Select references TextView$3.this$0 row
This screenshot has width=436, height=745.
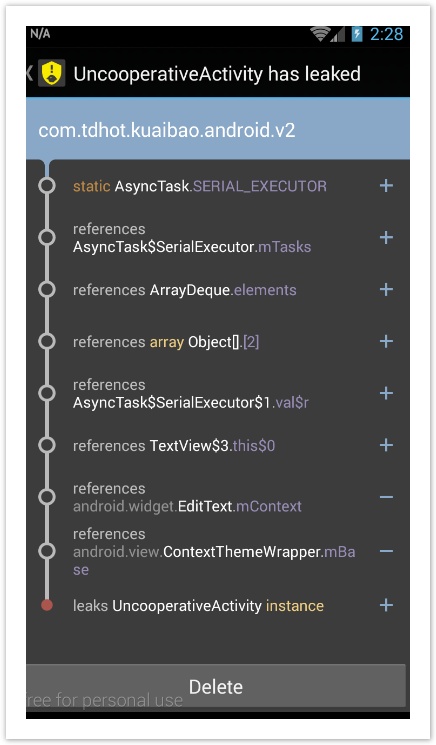click(218, 445)
